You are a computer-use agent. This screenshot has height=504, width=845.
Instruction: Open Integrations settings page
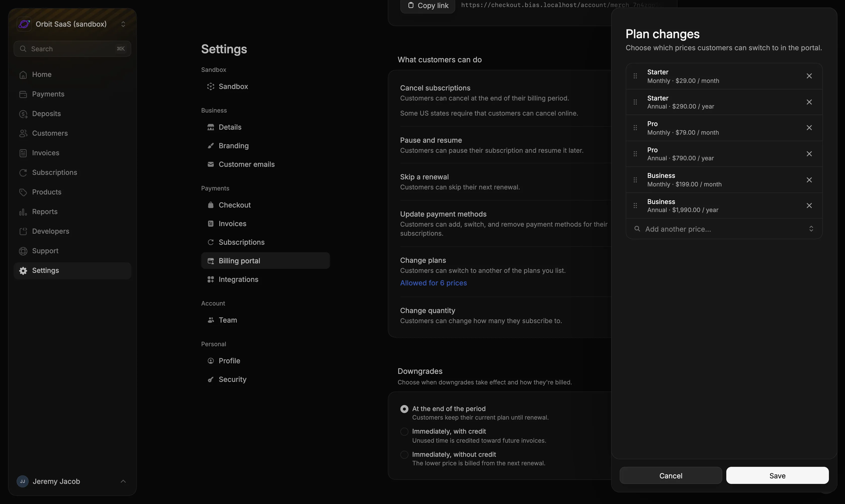coord(265,279)
